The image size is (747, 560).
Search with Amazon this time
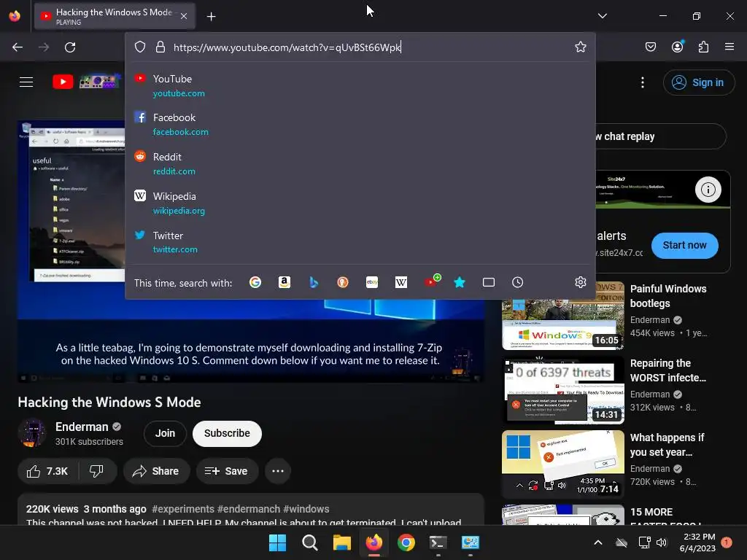pyautogui.click(x=285, y=282)
